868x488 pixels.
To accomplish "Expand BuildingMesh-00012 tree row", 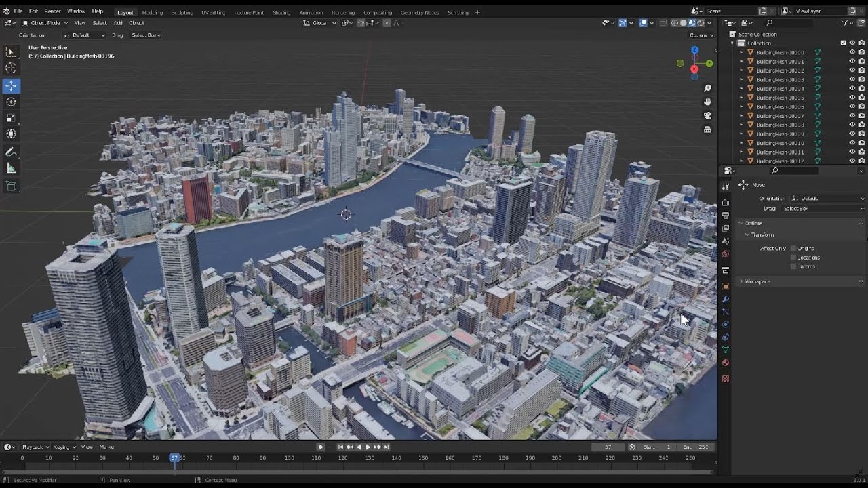I will (x=741, y=161).
